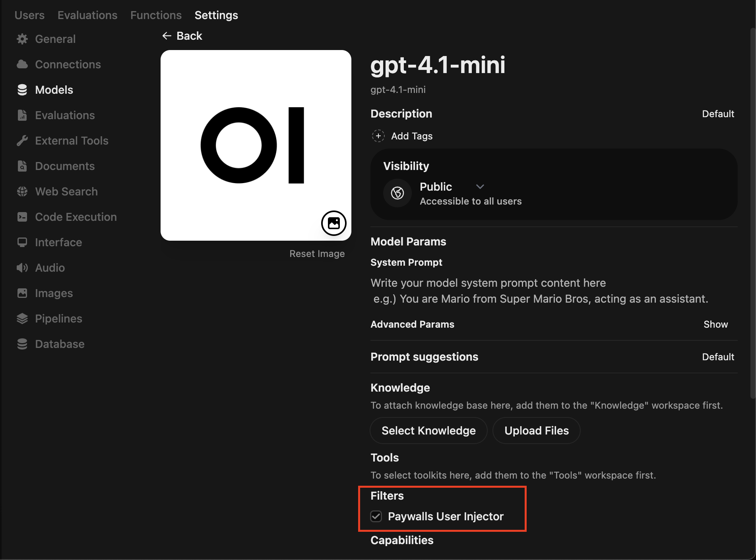The width and height of the screenshot is (756, 560).
Task: Click the External Tools wrench icon
Action: pos(22,141)
